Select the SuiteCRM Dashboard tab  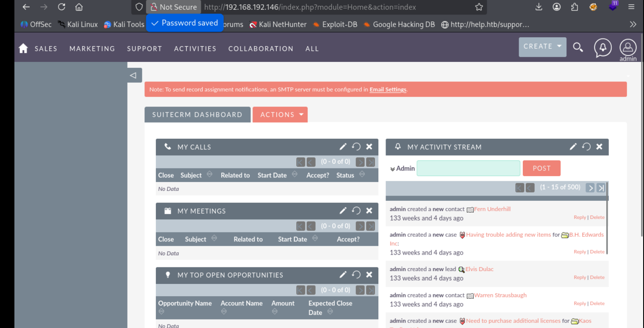point(197,115)
